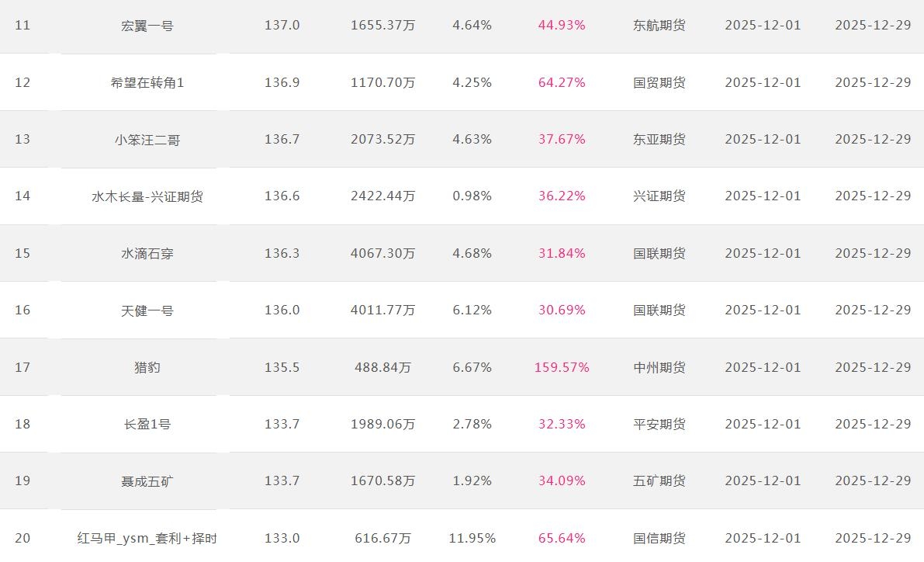Click the 东航期货 company name
The image size is (924, 562).
pyautogui.click(x=659, y=26)
